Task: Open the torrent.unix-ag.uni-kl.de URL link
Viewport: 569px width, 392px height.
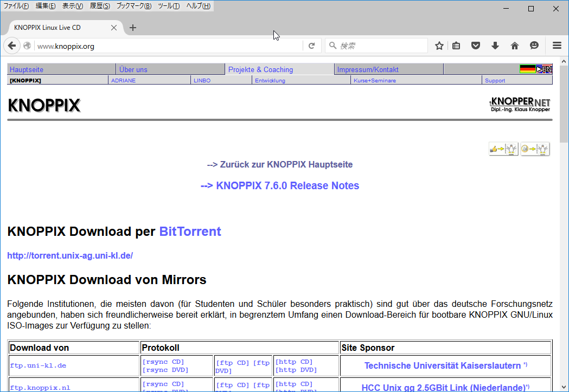Action: [70, 256]
